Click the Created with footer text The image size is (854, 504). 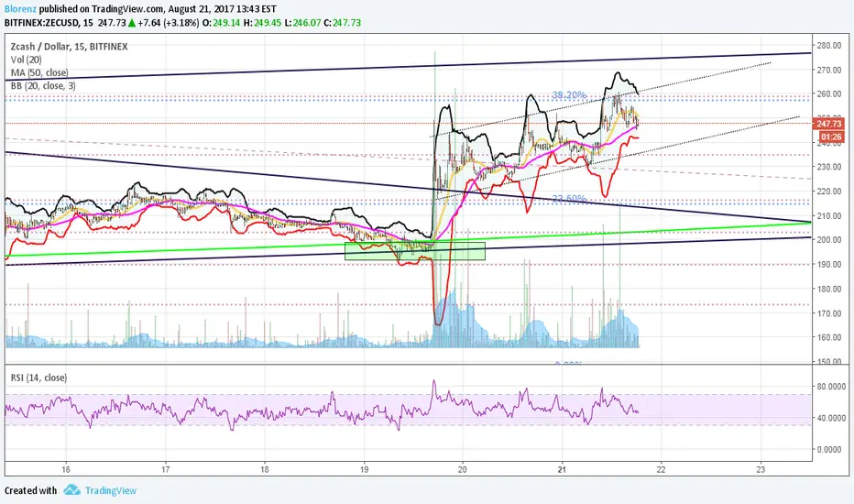click(x=30, y=490)
